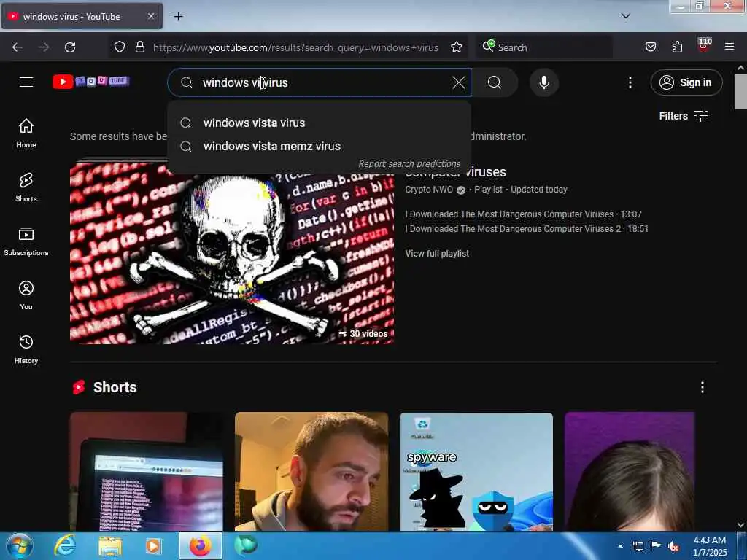Image resolution: width=747 pixels, height=560 pixels.
Task: Open Windows Explorer folder on taskbar
Action: 110,545
